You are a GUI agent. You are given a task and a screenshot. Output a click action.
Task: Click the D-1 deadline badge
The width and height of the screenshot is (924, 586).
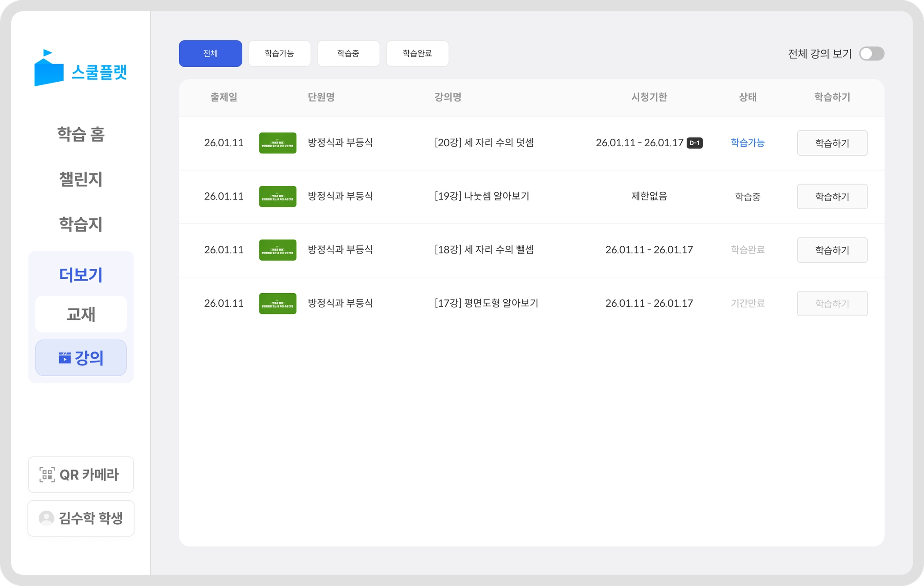pyautogui.click(x=694, y=143)
